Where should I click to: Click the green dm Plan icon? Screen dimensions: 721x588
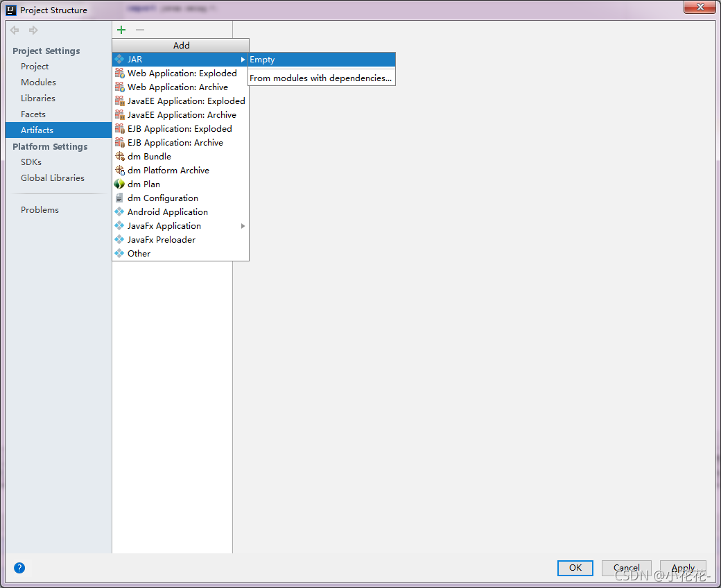click(x=119, y=184)
